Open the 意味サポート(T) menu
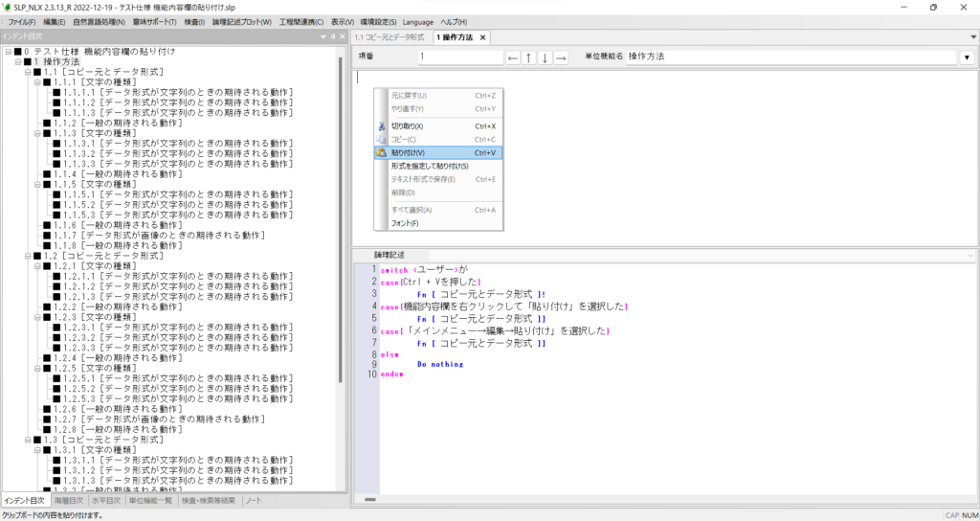The height and width of the screenshot is (521, 980). pyautogui.click(x=154, y=22)
